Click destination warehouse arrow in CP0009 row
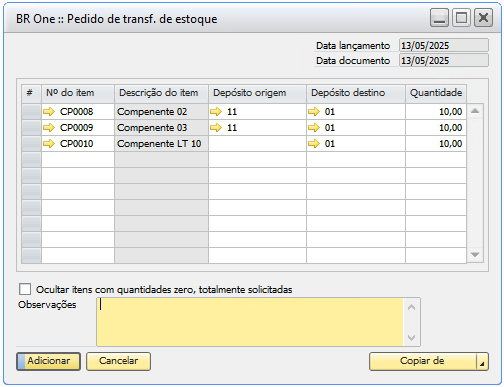This screenshot has height=387, width=504. [314, 128]
